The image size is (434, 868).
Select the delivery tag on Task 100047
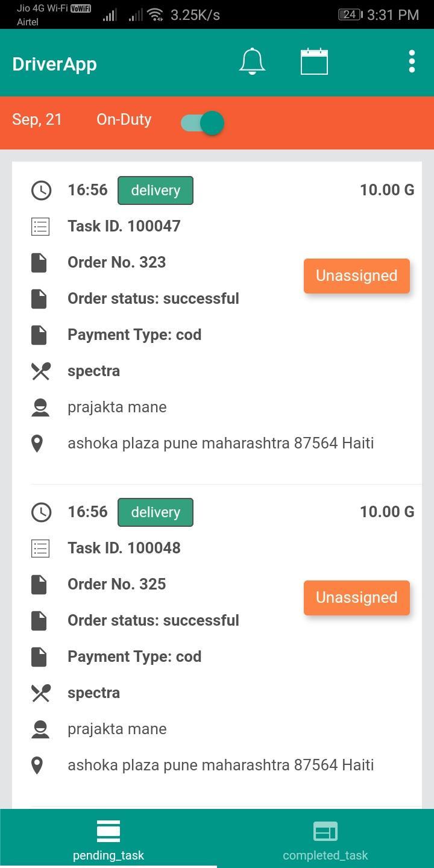click(156, 190)
